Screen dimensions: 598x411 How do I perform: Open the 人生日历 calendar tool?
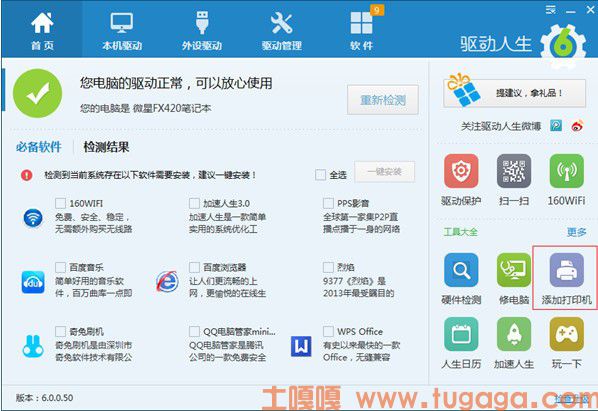[x=461, y=334]
